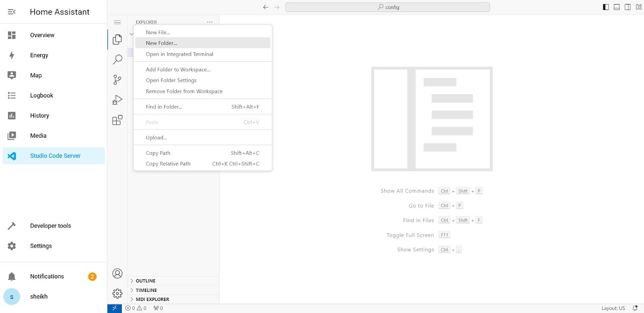
Task: Open the History sidebar link
Action: [x=54, y=116]
